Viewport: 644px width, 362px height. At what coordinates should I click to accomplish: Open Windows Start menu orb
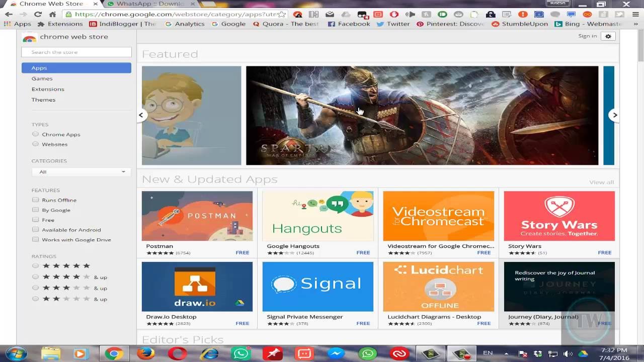click(17, 354)
